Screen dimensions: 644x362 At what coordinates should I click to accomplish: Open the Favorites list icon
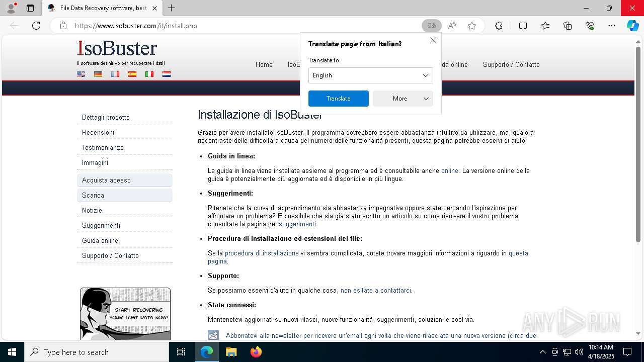[545, 26]
